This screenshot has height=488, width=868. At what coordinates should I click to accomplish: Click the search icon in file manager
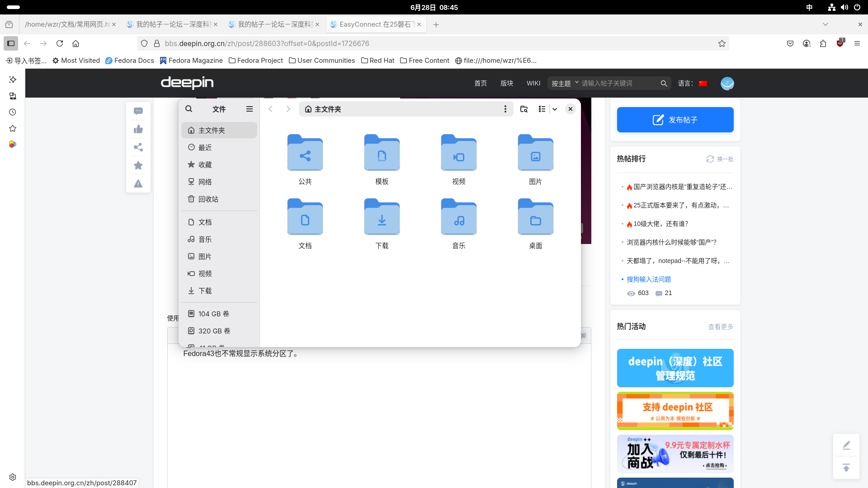click(x=189, y=109)
